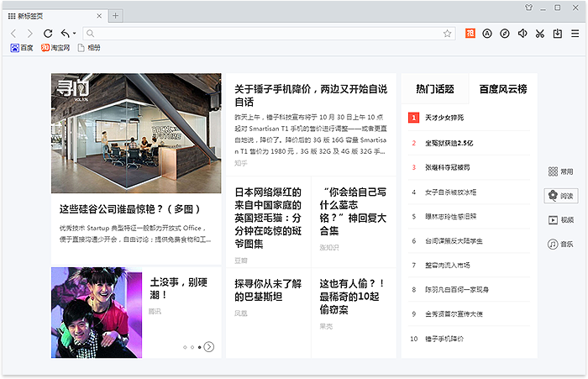This screenshot has width=588, height=379.
Task: Go to next slide with carousel arrow
Action: click(x=209, y=347)
